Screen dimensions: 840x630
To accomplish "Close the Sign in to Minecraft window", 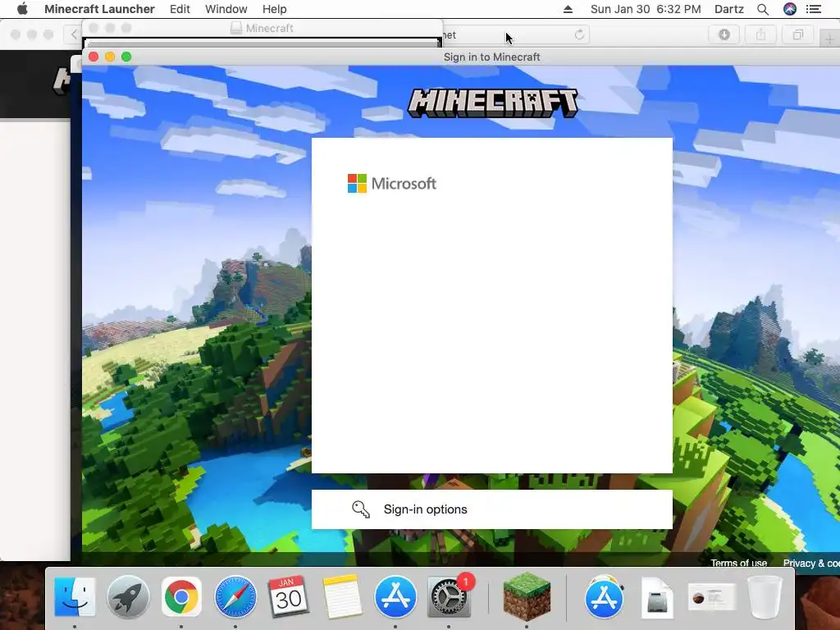I will (x=94, y=57).
